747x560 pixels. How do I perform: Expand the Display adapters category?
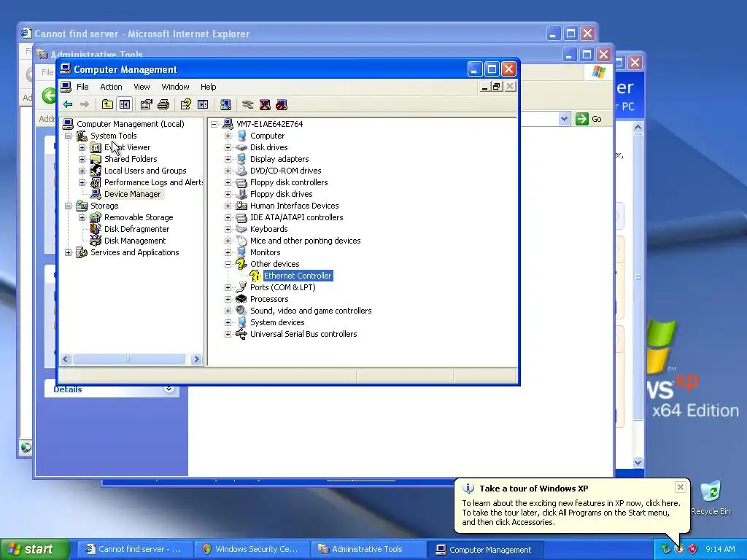[228, 159]
